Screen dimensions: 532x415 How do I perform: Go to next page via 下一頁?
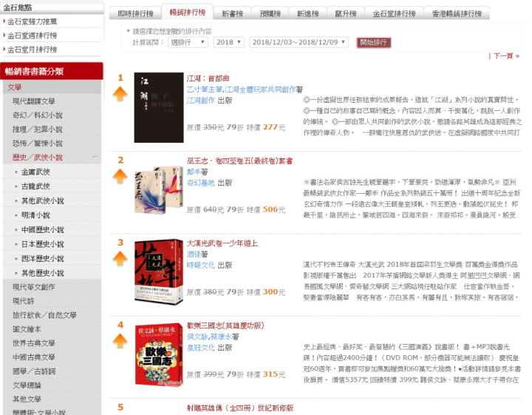point(504,56)
